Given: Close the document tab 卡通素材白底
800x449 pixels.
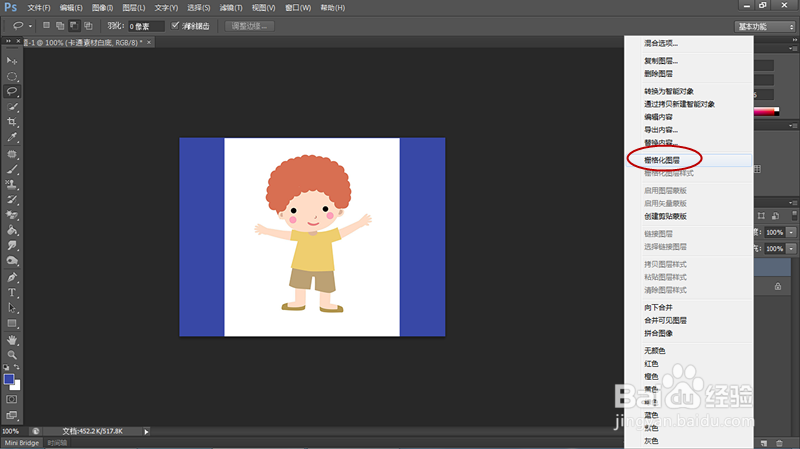Looking at the screenshot, I should pos(149,42).
